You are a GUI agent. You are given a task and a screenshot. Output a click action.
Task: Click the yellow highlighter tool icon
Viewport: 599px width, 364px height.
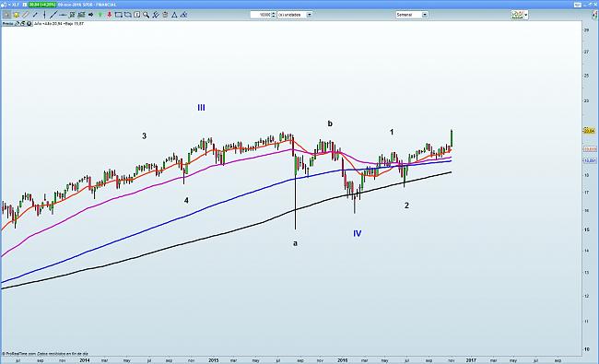point(16,15)
